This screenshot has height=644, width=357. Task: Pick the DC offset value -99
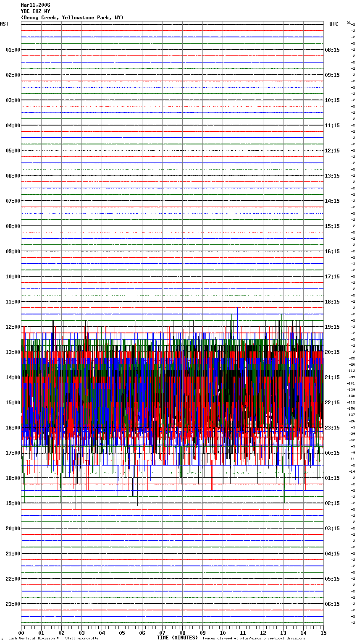point(352,377)
